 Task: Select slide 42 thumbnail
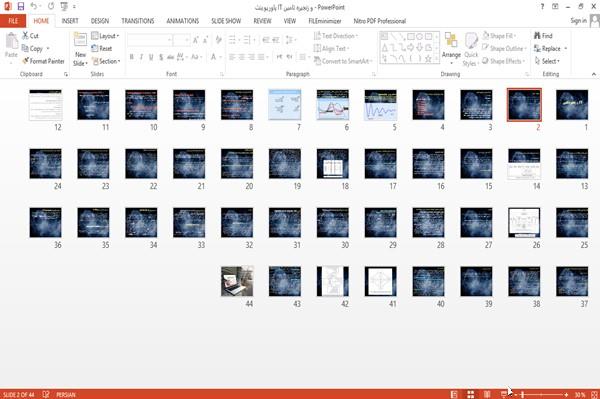(333, 281)
